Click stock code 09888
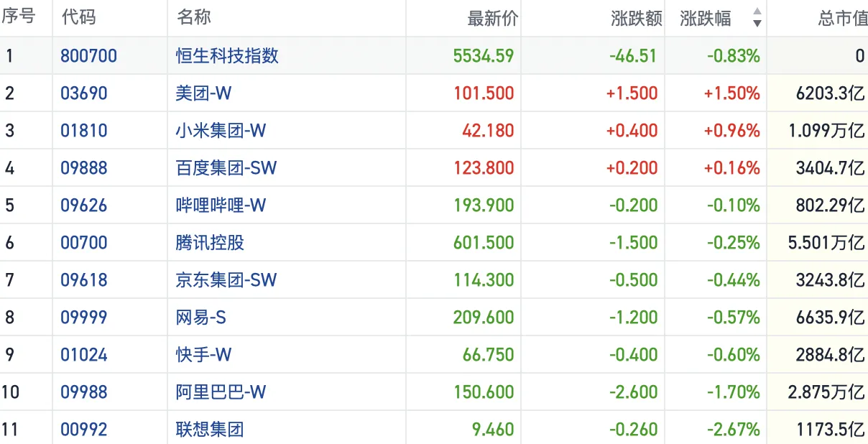This screenshot has width=868, height=444. (84, 167)
